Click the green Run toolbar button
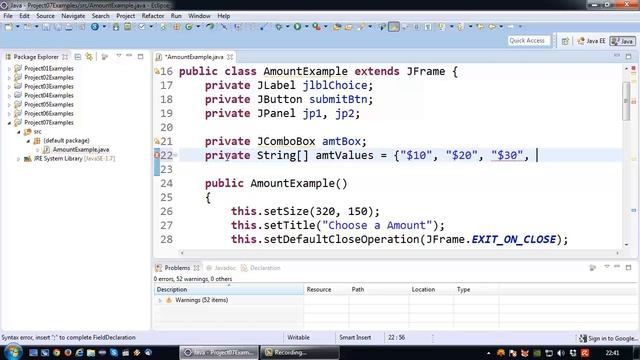 coord(298,27)
